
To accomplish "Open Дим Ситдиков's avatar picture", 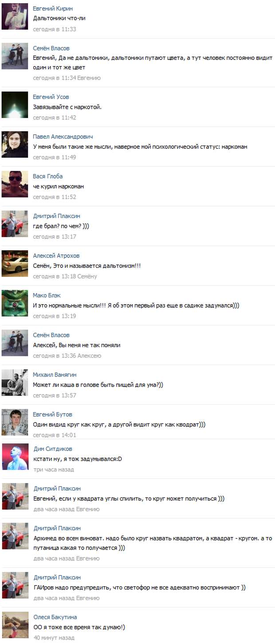I will 15,457.
